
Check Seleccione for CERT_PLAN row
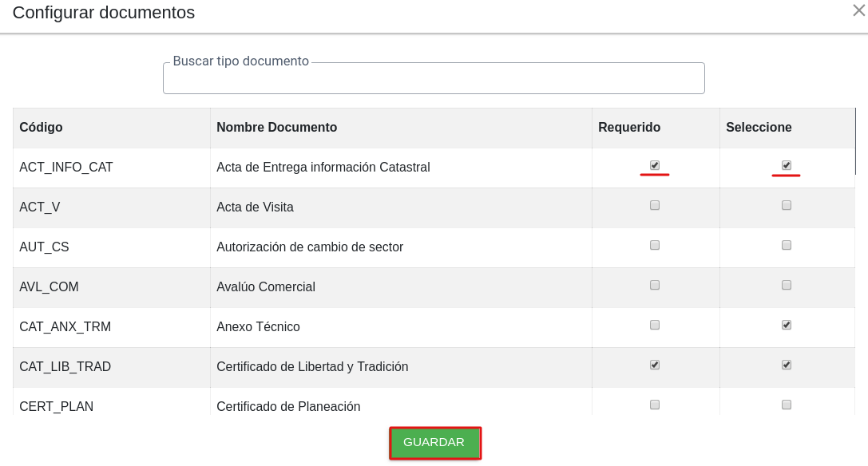(x=786, y=405)
